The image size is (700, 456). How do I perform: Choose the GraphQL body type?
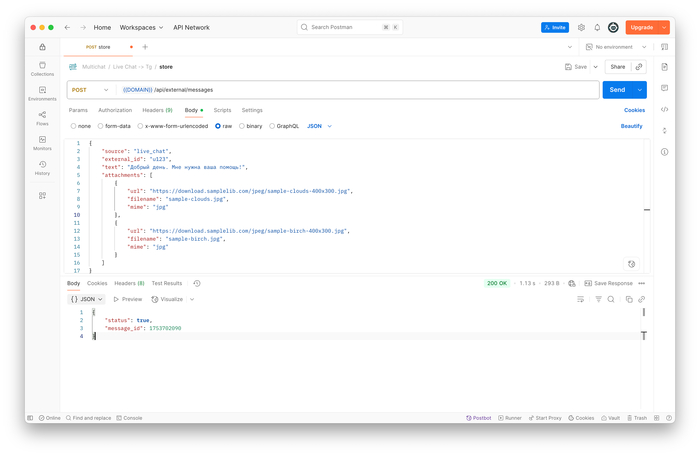tap(284, 126)
